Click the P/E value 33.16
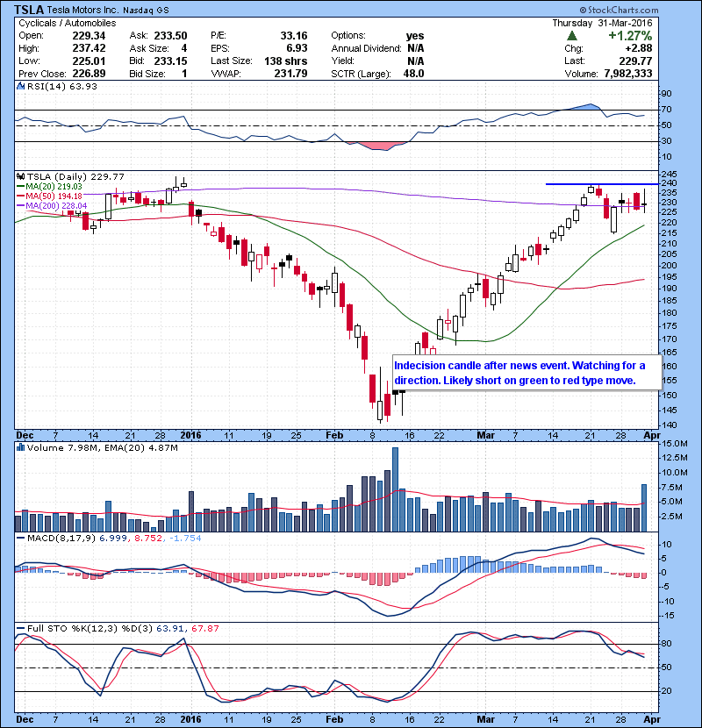The height and width of the screenshot is (728, 702). tap(294, 36)
